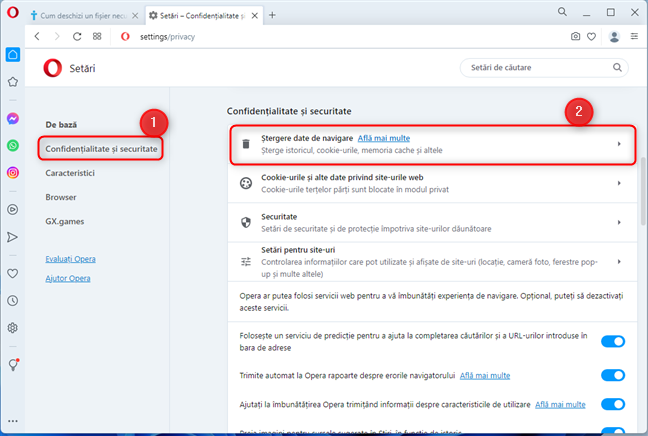The image size is (648, 436).
Task: Switch to the Cum deschizi un fișier tab
Action: (x=84, y=16)
